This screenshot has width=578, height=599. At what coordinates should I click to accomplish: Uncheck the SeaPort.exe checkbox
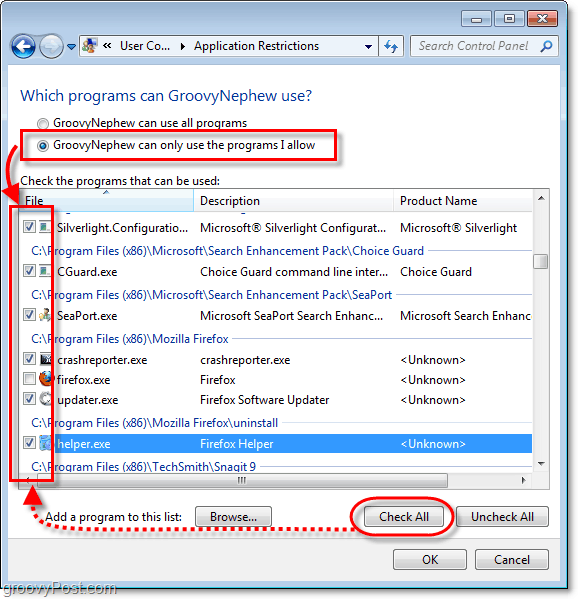pyautogui.click(x=29, y=315)
